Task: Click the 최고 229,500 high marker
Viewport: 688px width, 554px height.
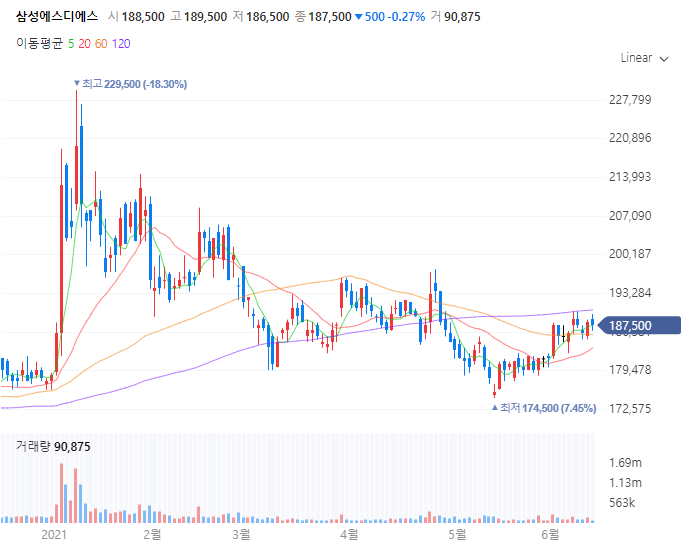Action: click(130, 84)
